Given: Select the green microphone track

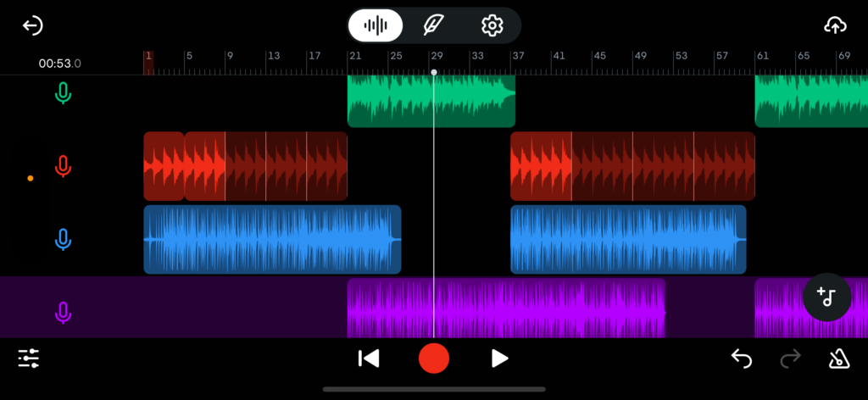Looking at the screenshot, I should pos(63,93).
